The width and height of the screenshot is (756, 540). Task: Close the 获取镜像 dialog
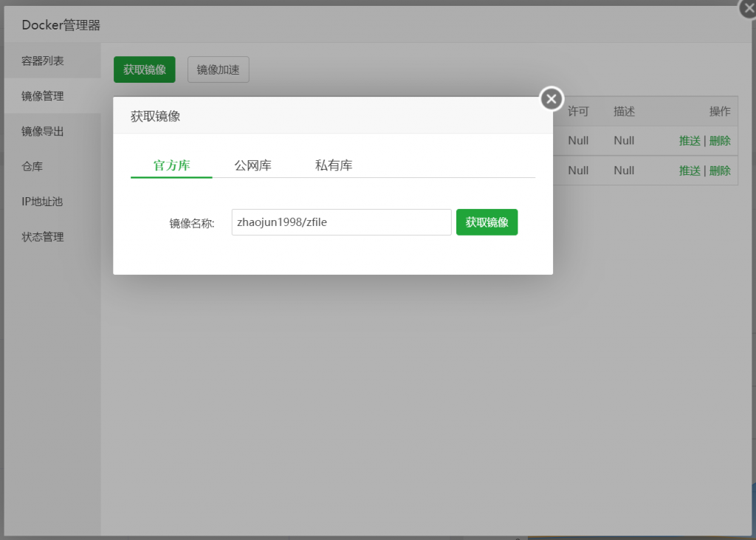[551, 98]
